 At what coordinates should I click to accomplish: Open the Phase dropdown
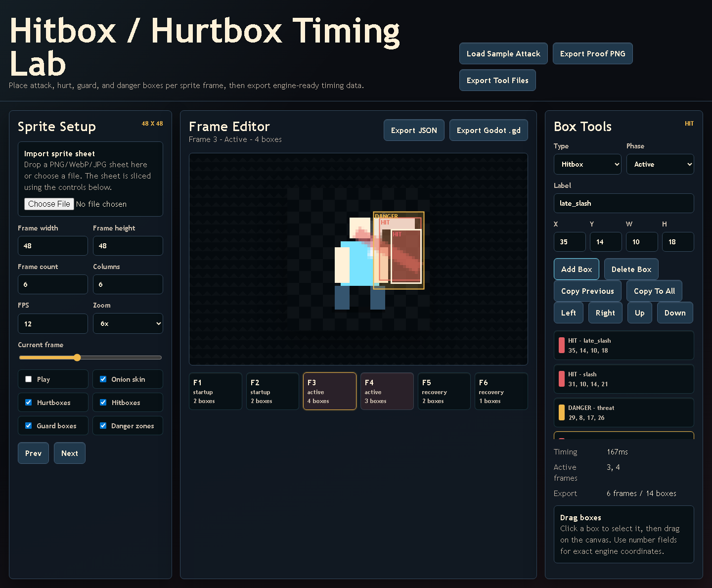(660, 164)
